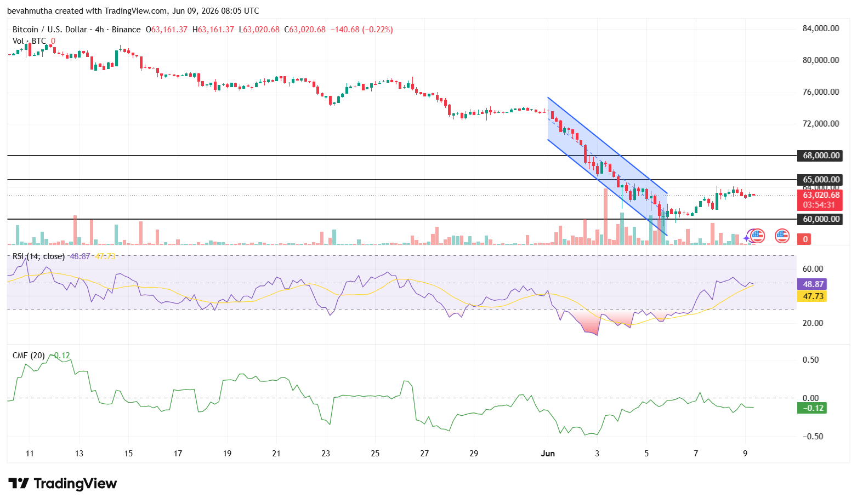Viewport: 857px width, 504px height.
Task: Click the RSI 60.00 axis label
Action: pos(813,269)
